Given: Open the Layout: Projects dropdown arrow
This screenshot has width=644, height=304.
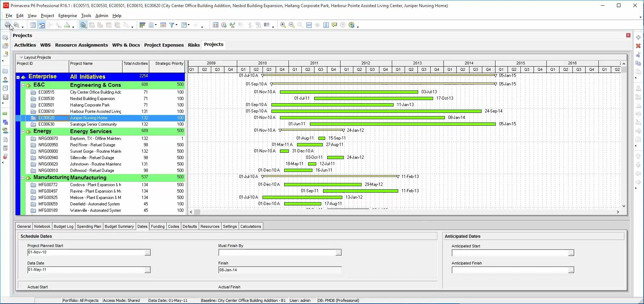Looking at the screenshot, I should [x=21, y=57].
